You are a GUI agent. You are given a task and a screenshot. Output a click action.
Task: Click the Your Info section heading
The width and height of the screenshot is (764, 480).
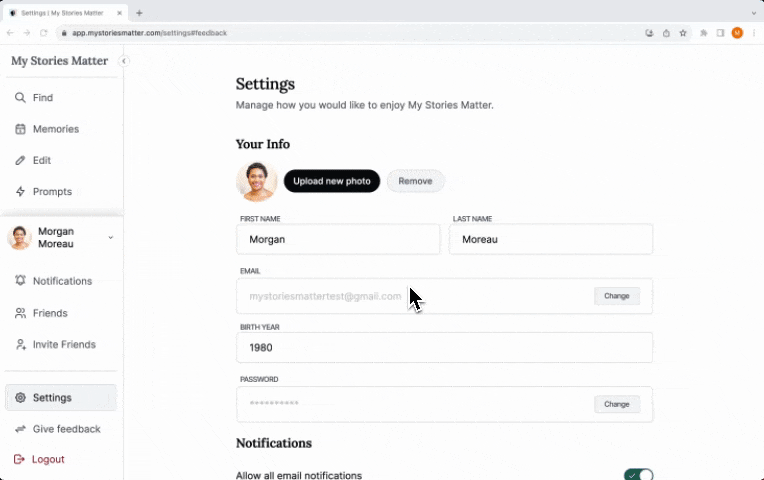coord(263,144)
